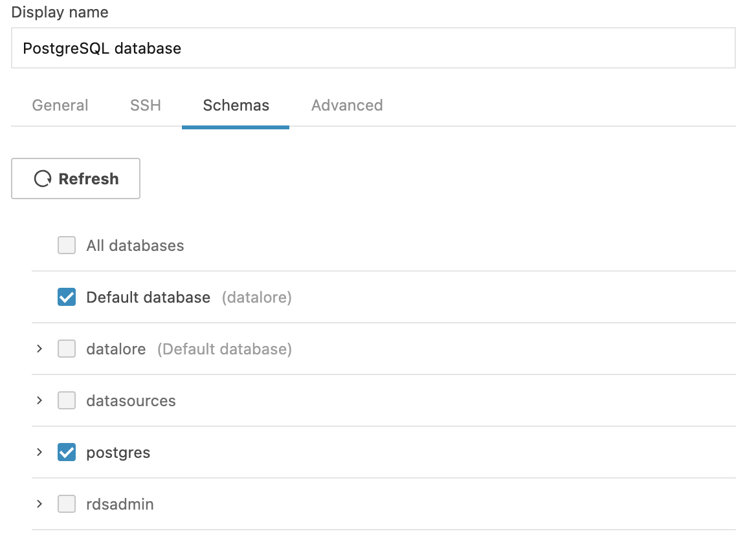Click the Refresh button to reload schemas
This screenshot has width=756, height=551.
pyautogui.click(x=76, y=178)
